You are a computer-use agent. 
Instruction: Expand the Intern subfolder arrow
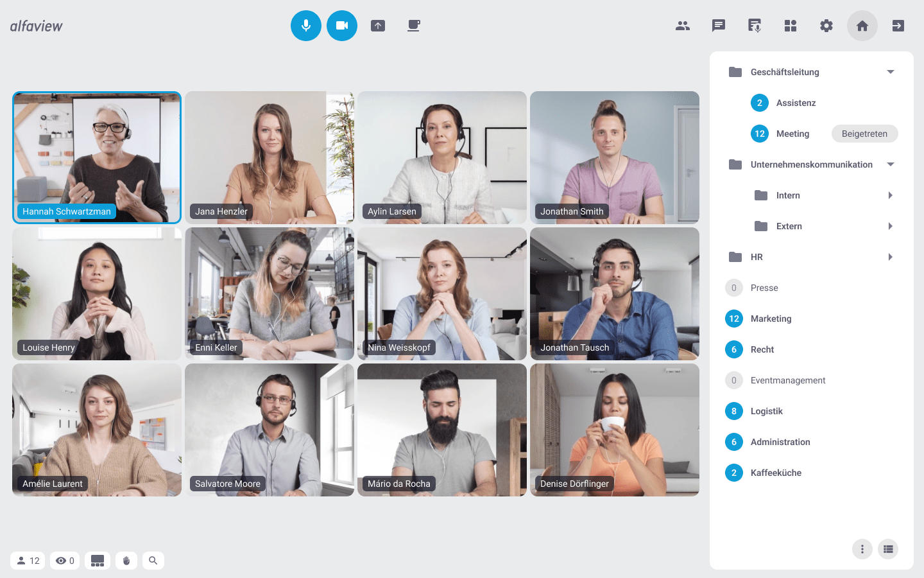pos(891,195)
